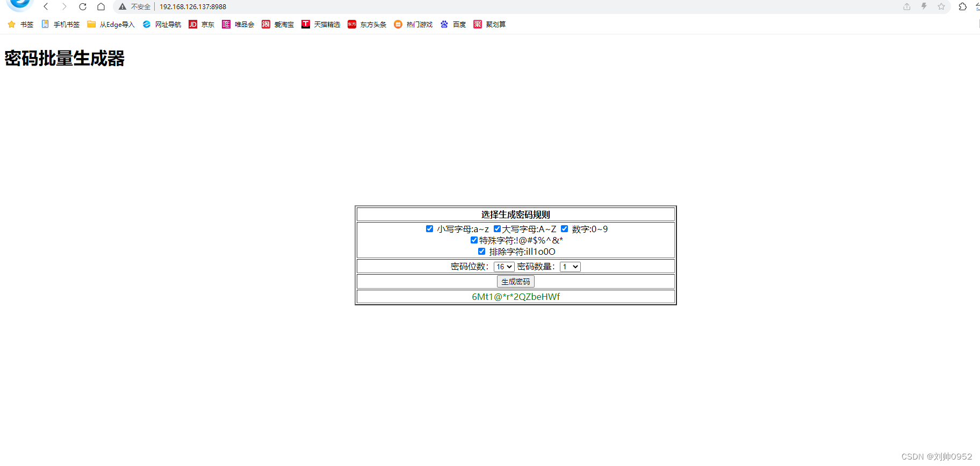
Task: Uncheck the 大写字母:A~Z checkbox
Action: point(497,229)
